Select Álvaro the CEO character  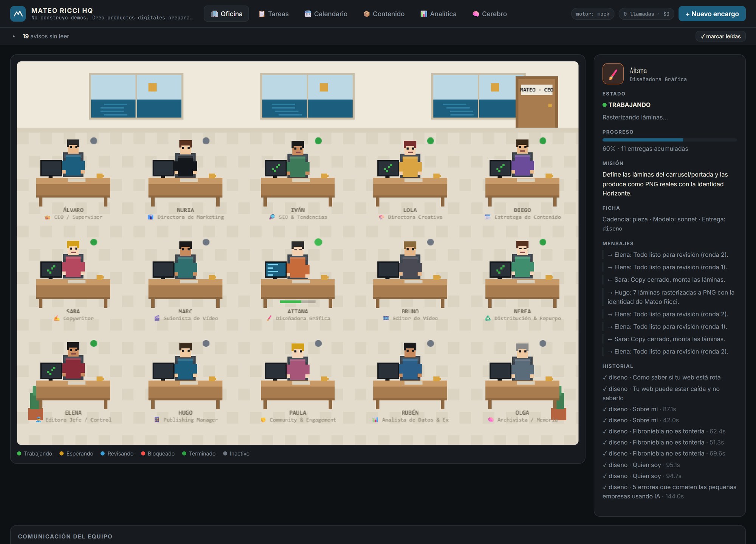pyautogui.click(x=73, y=158)
